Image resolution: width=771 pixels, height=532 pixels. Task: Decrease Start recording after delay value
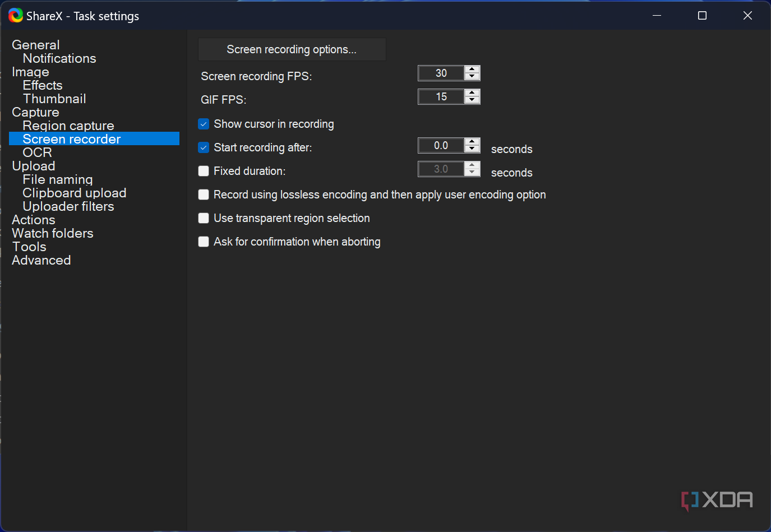[x=472, y=149]
